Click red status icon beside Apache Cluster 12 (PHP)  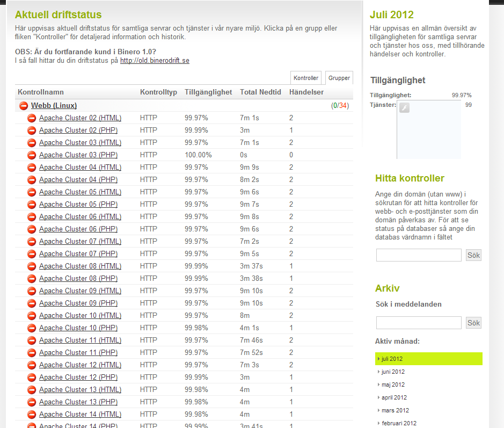[x=32, y=377]
